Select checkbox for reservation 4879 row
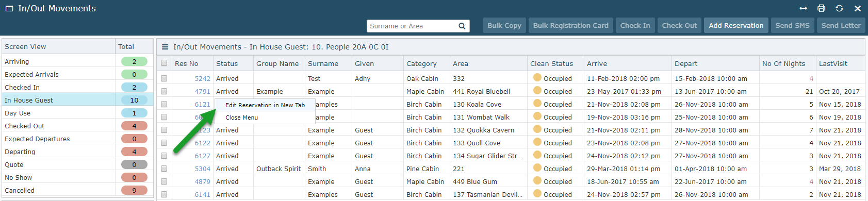This screenshot has height=201, width=868. coord(164,181)
